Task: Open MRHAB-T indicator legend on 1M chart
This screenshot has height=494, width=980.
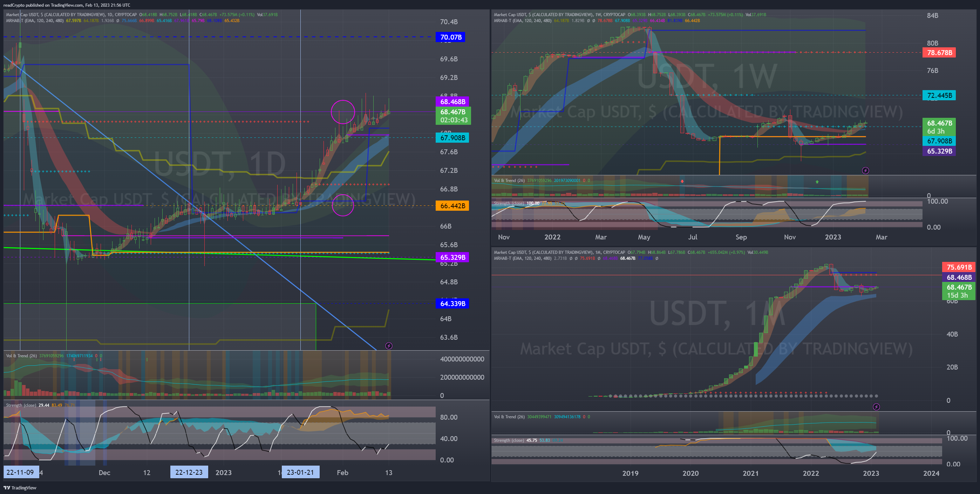Action: pyautogui.click(x=522, y=258)
